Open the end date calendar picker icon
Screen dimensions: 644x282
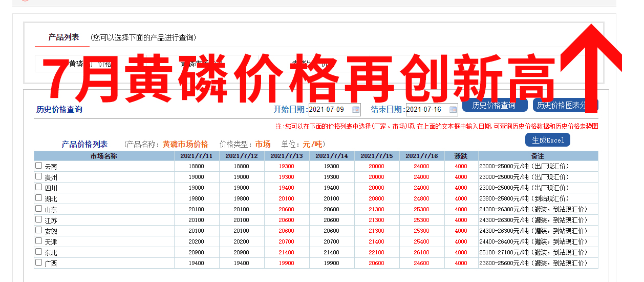click(x=453, y=109)
